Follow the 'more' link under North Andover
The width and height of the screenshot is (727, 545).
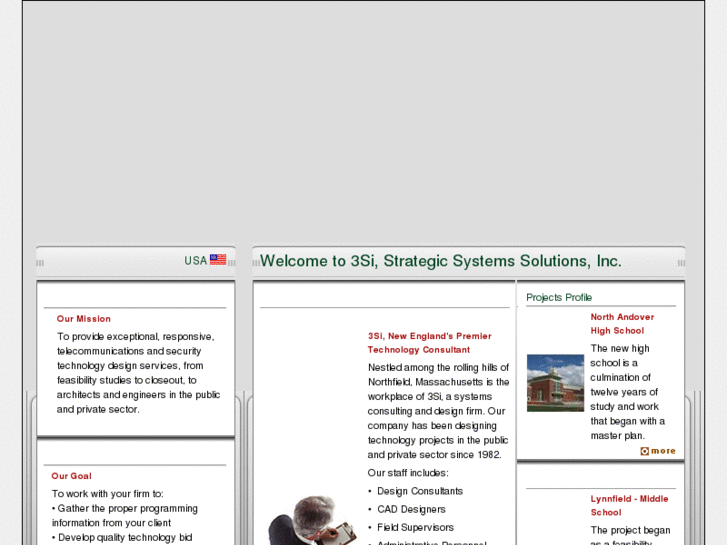tap(663, 451)
